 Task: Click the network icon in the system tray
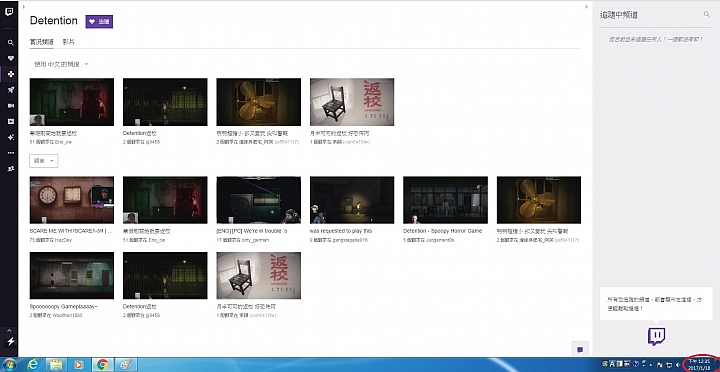pos(669,364)
